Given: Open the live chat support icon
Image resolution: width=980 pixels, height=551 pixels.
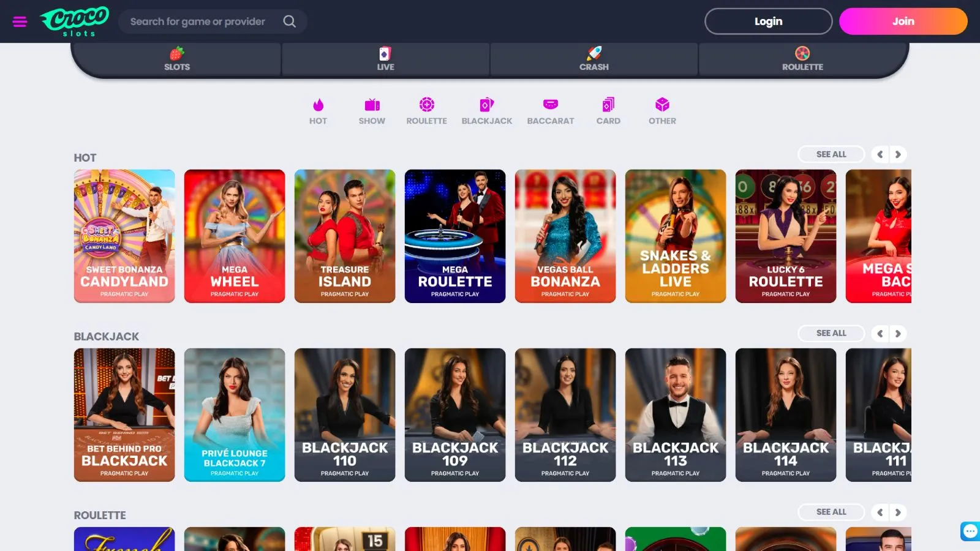Looking at the screenshot, I should (x=970, y=531).
